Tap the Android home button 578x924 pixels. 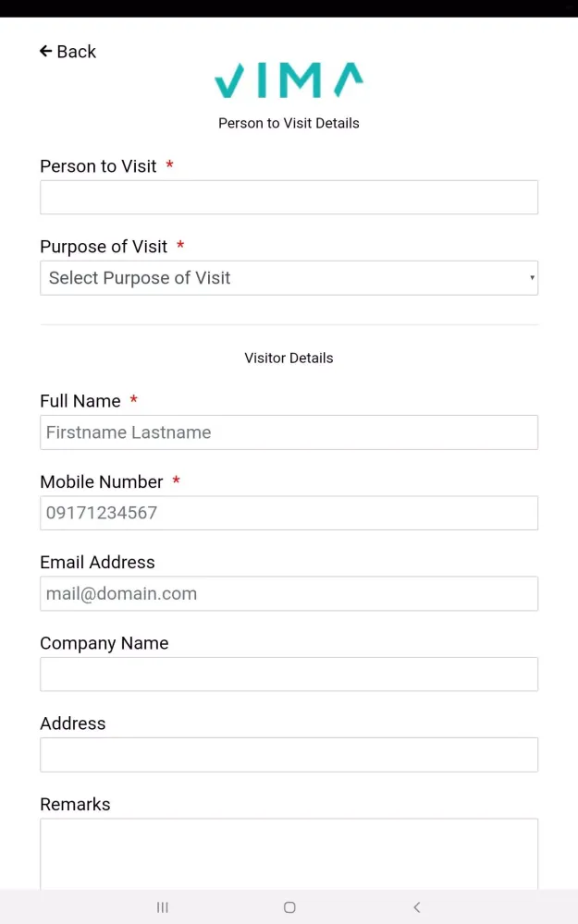[x=289, y=907]
